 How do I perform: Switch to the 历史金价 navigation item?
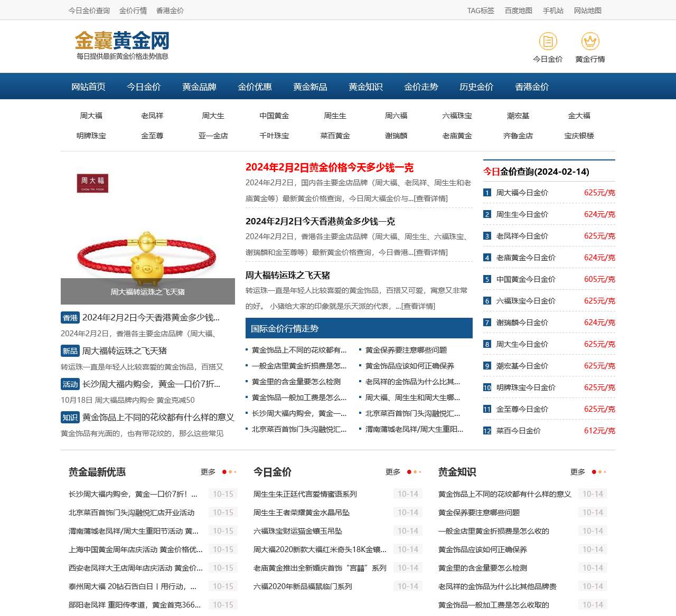click(x=476, y=87)
